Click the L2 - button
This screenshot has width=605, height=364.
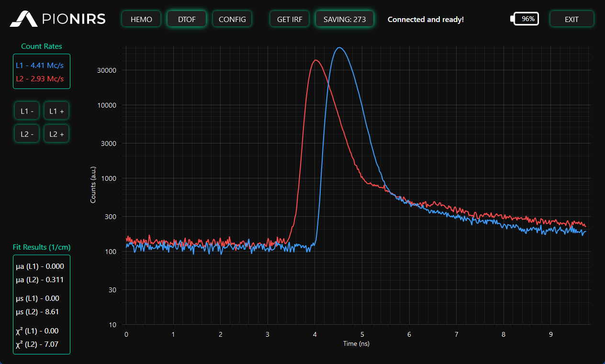(27, 134)
